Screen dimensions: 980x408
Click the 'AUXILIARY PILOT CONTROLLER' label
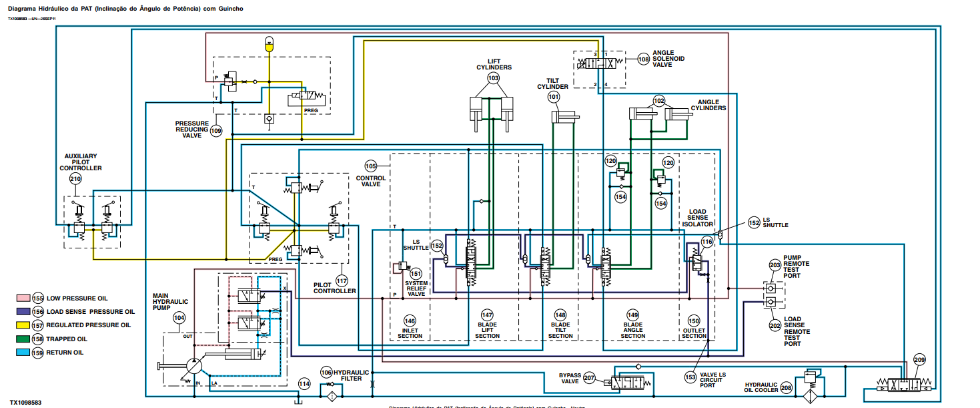tap(80, 162)
